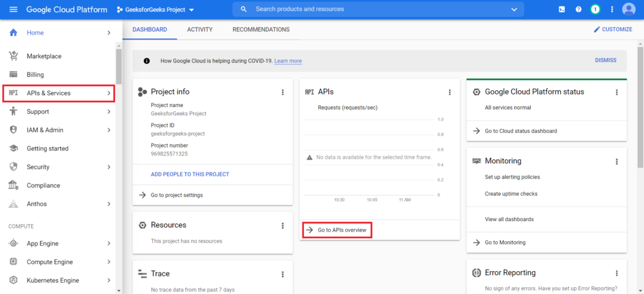The height and width of the screenshot is (294, 644).
Task: Click the sidebar vertical scrollbar
Action: pyautogui.click(x=118, y=69)
